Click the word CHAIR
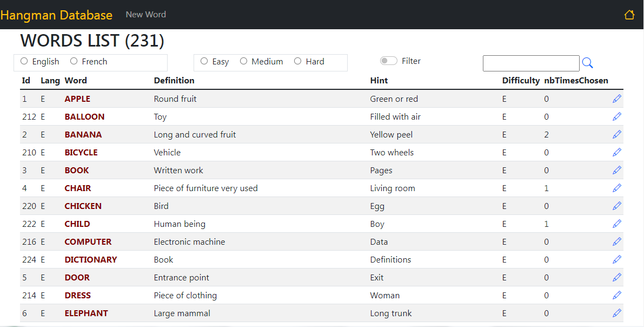Image resolution: width=644 pixels, height=327 pixels. (78, 188)
